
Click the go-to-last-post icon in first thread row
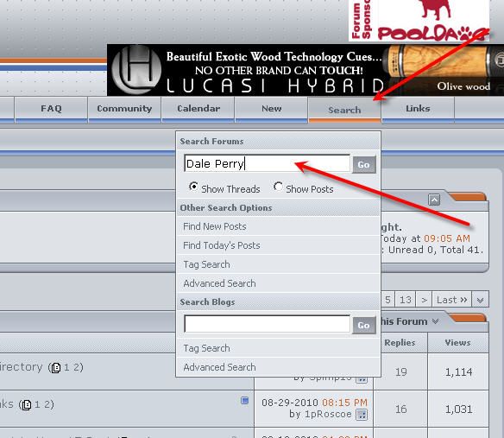362,379
